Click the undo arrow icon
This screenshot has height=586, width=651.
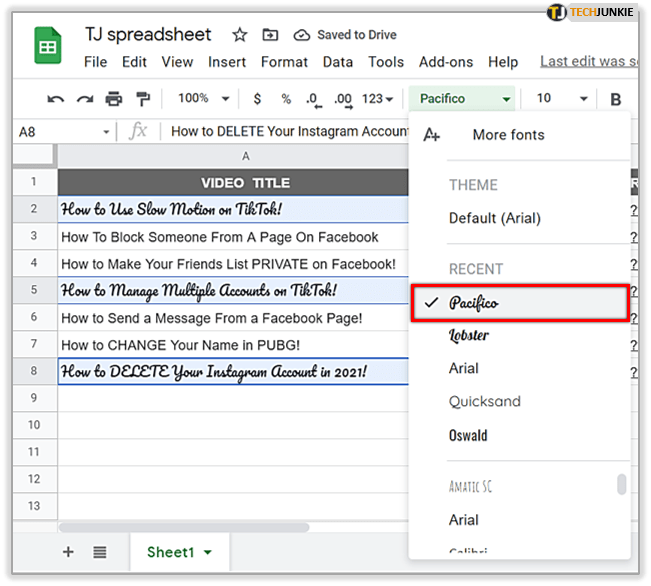(56, 99)
